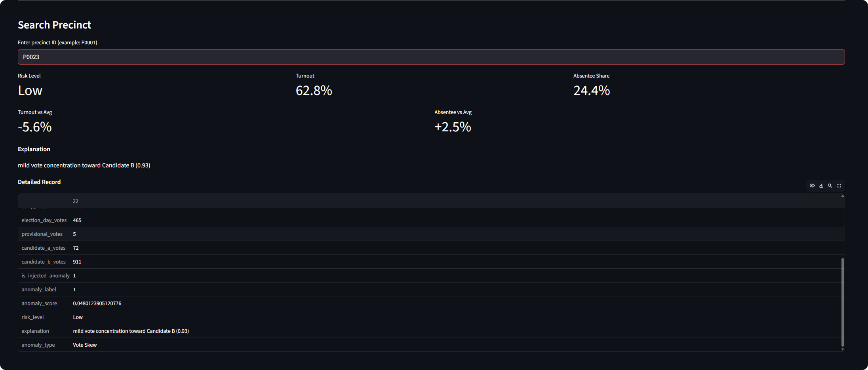Click the candidate_b_votes value 911
The width and height of the screenshot is (868, 370).
click(x=77, y=262)
